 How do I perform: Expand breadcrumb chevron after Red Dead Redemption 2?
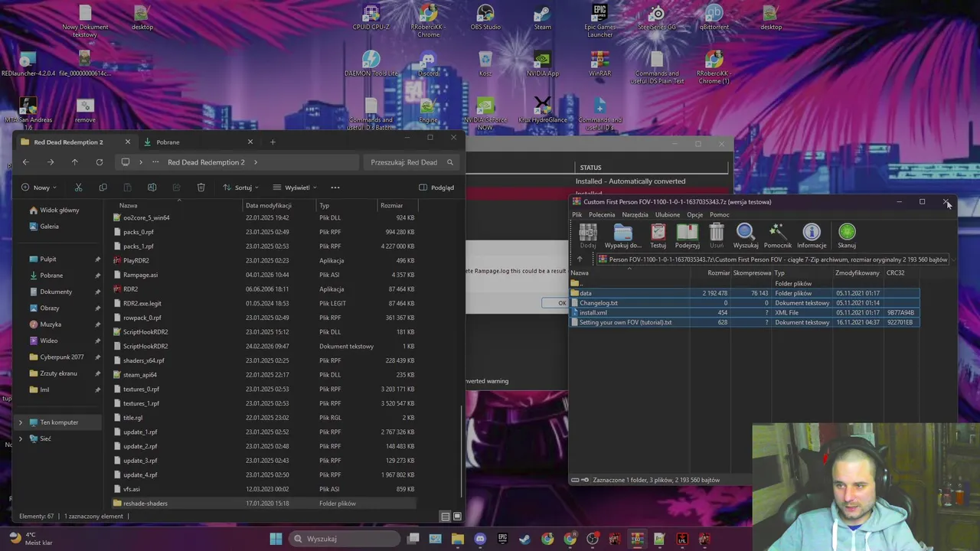[255, 162]
